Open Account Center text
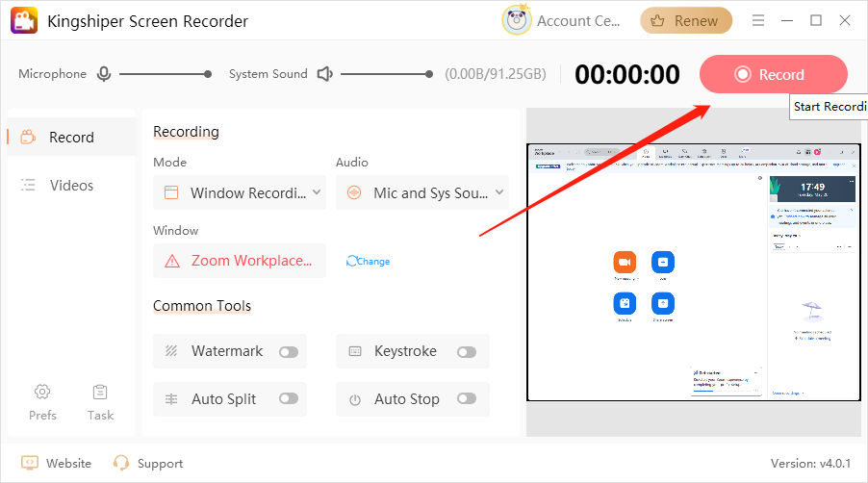This screenshot has height=483, width=868. pos(578,21)
